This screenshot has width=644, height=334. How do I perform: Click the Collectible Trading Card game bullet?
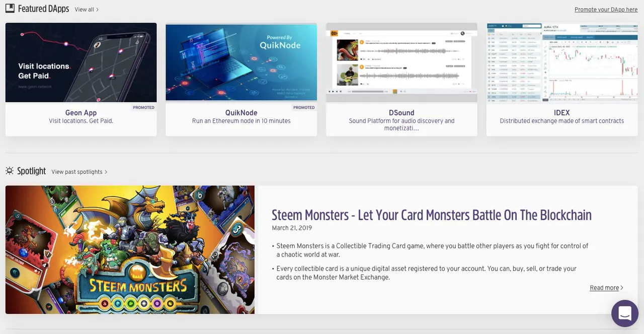[432, 250]
